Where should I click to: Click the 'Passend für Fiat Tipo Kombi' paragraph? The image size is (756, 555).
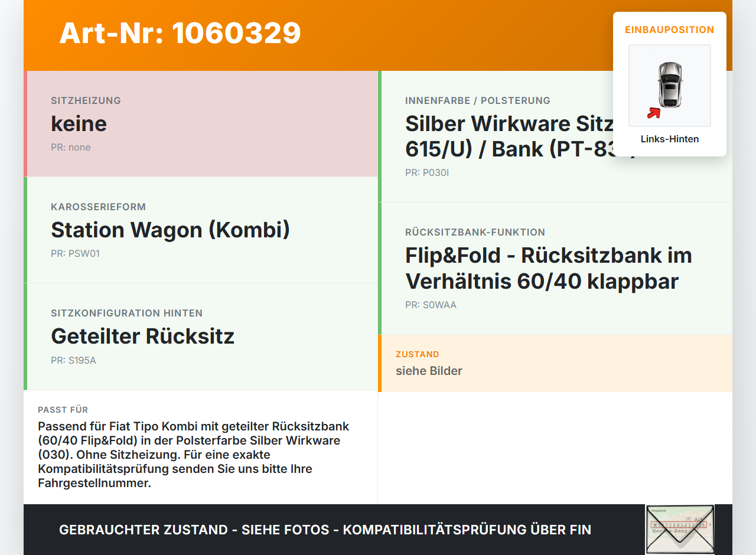[x=194, y=455]
